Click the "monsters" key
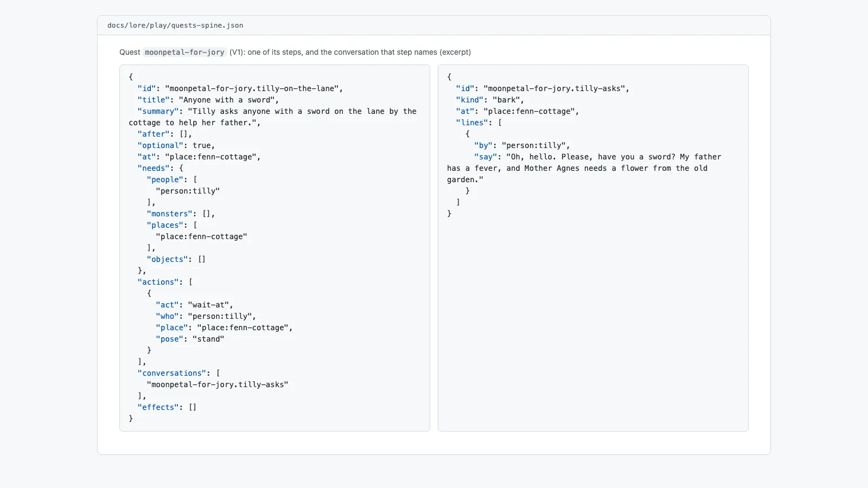 pyautogui.click(x=170, y=214)
